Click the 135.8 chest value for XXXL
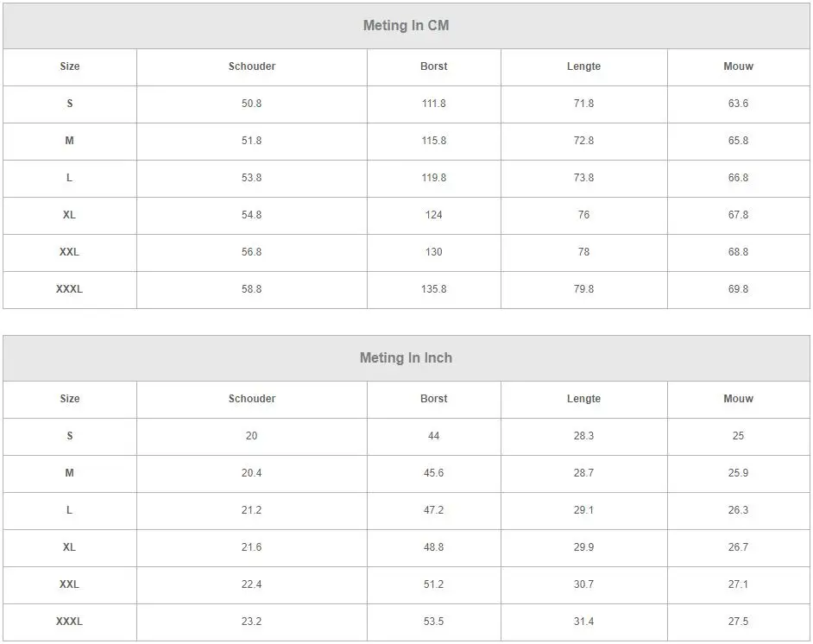 point(434,289)
